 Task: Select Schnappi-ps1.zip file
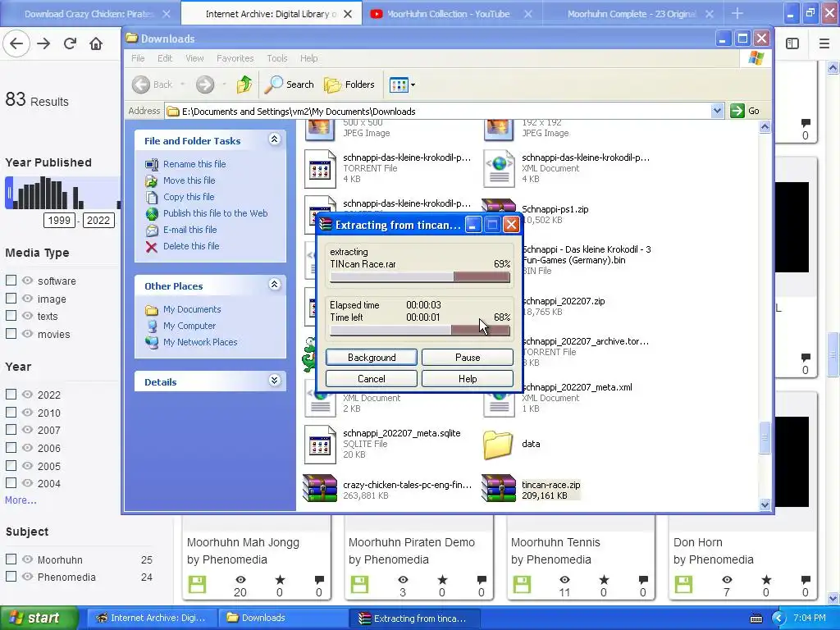click(555, 209)
